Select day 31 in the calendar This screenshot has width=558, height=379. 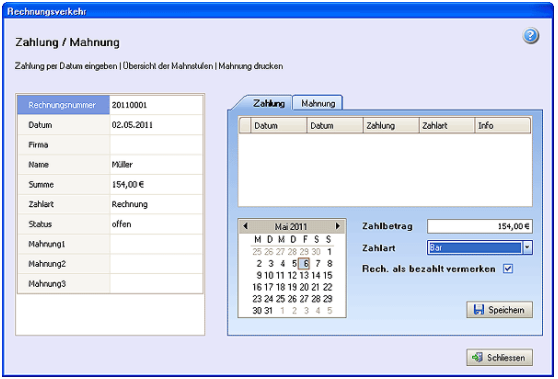[x=268, y=310]
